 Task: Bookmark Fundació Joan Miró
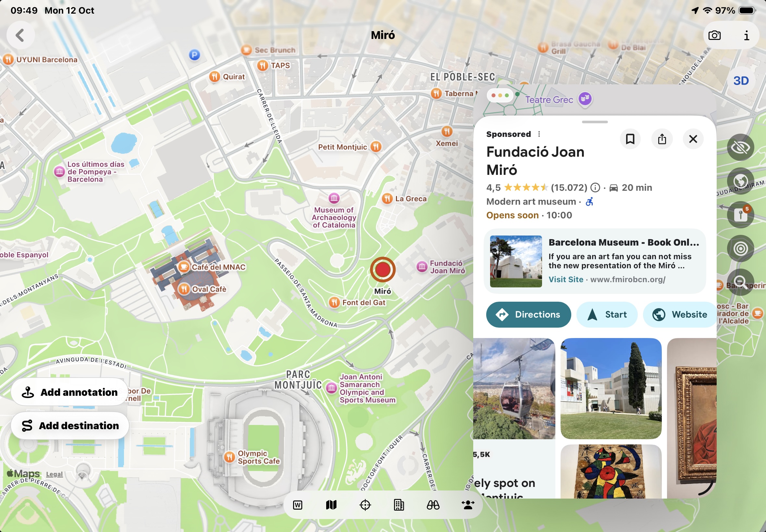[630, 139]
